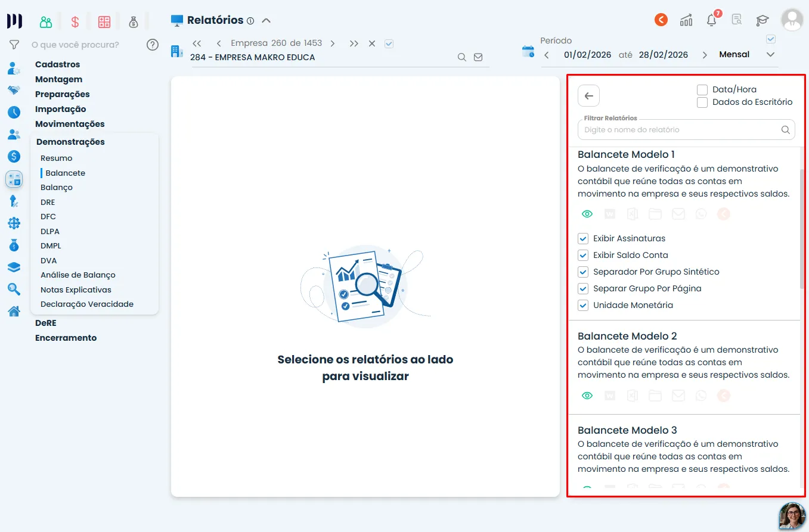Uncheck Exibir Assinaturas
Image resolution: width=809 pixels, height=532 pixels.
[x=583, y=238]
